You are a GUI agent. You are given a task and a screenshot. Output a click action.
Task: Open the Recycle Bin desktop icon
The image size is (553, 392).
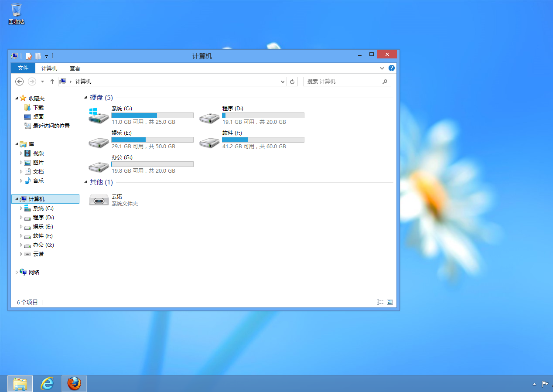16,14
